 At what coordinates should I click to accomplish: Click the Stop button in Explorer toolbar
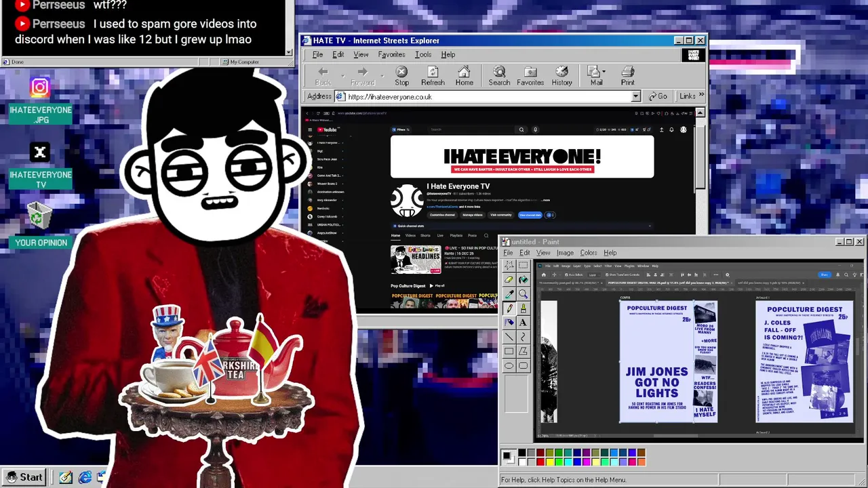[402, 76]
